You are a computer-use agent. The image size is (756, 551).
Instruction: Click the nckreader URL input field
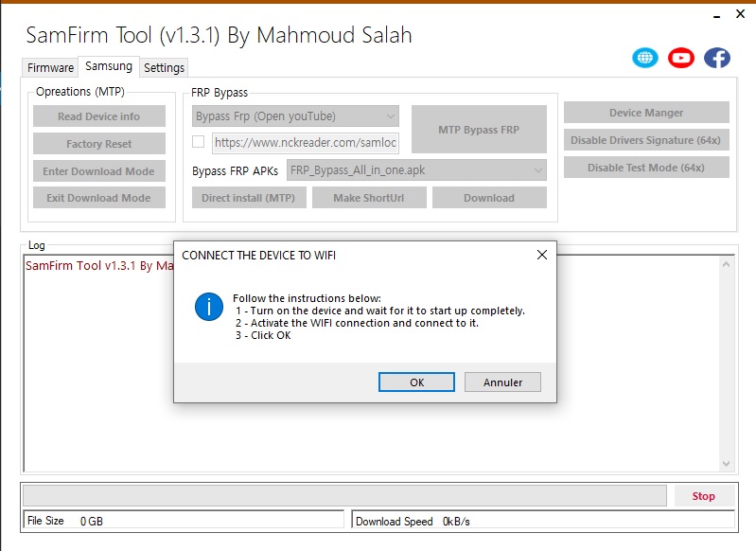(x=306, y=143)
